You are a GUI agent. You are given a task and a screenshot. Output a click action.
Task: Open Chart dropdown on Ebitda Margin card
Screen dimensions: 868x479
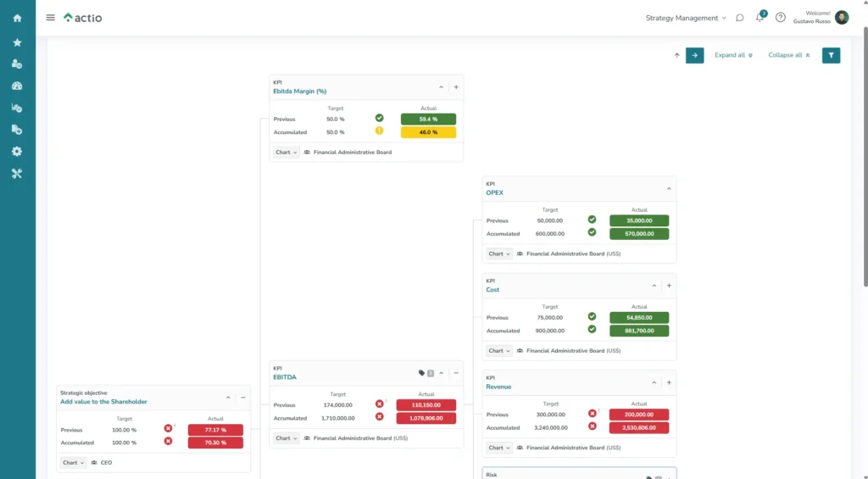[x=286, y=153]
